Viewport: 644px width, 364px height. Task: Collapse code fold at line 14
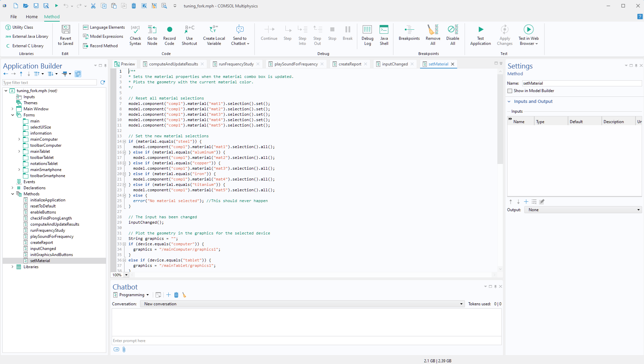(x=124, y=142)
